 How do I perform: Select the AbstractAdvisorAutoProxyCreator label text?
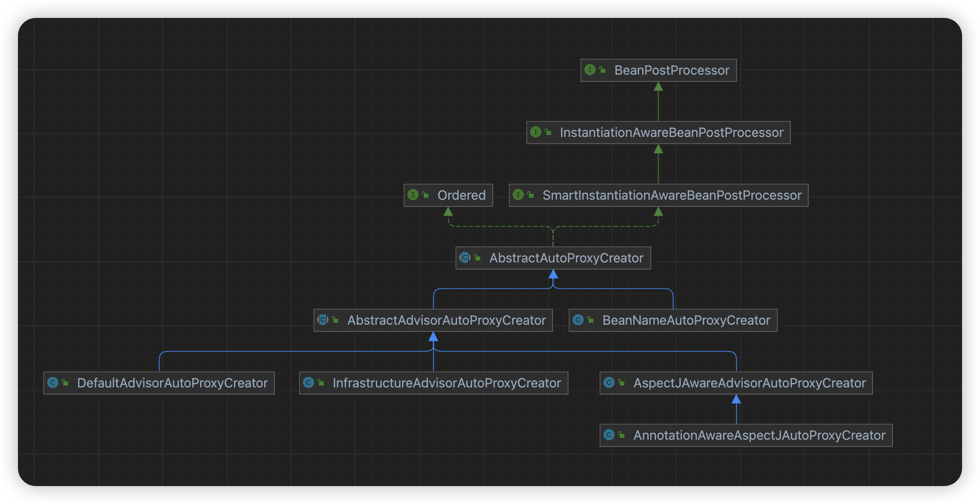click(x=447, y=320)
